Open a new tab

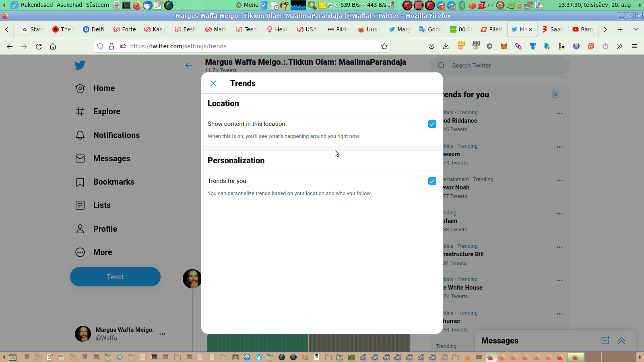pyautogui.click(x=620, y=29)
